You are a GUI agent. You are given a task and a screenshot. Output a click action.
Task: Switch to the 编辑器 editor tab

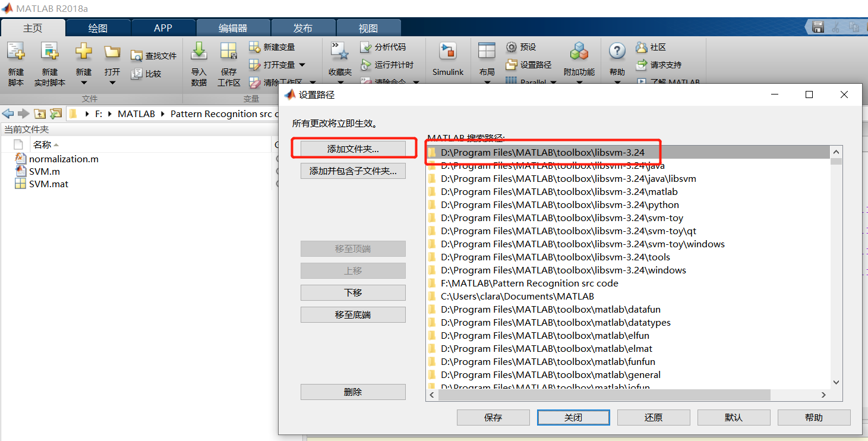(233, 28)
